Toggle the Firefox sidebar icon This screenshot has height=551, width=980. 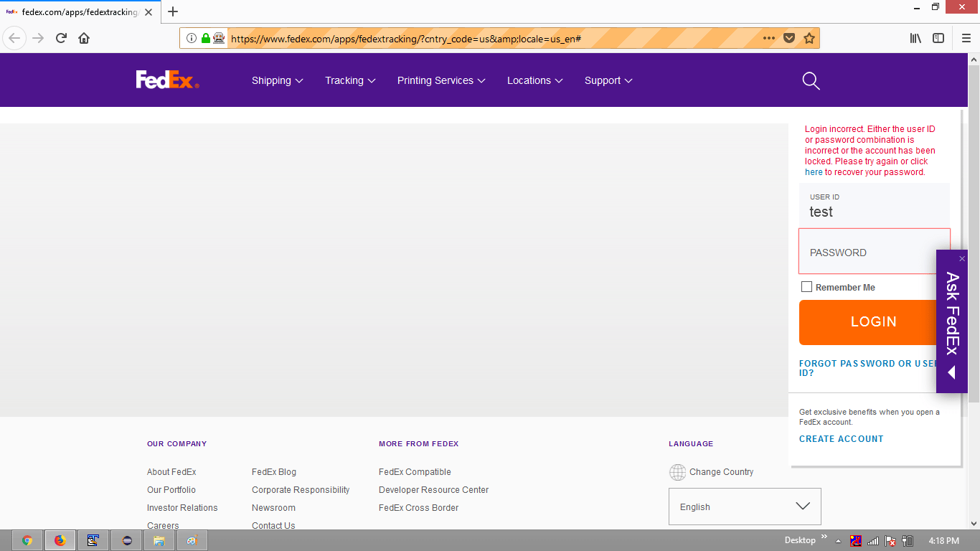(x=938, y=38)
